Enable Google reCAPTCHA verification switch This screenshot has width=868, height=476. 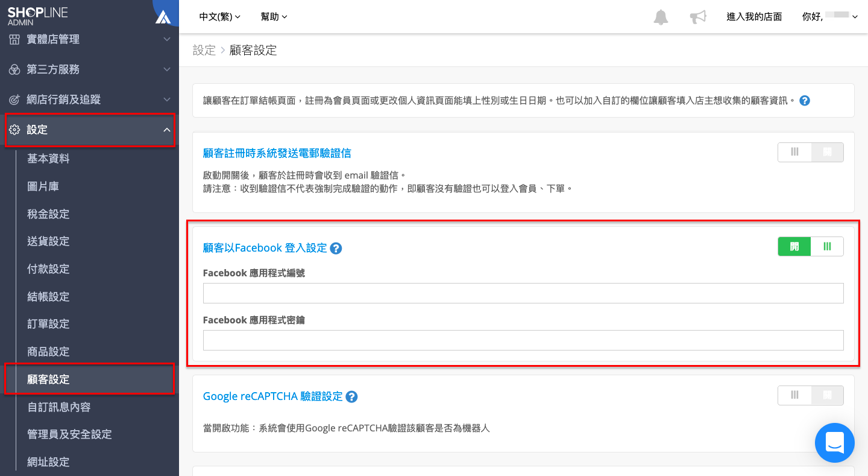tap(811, 395)
